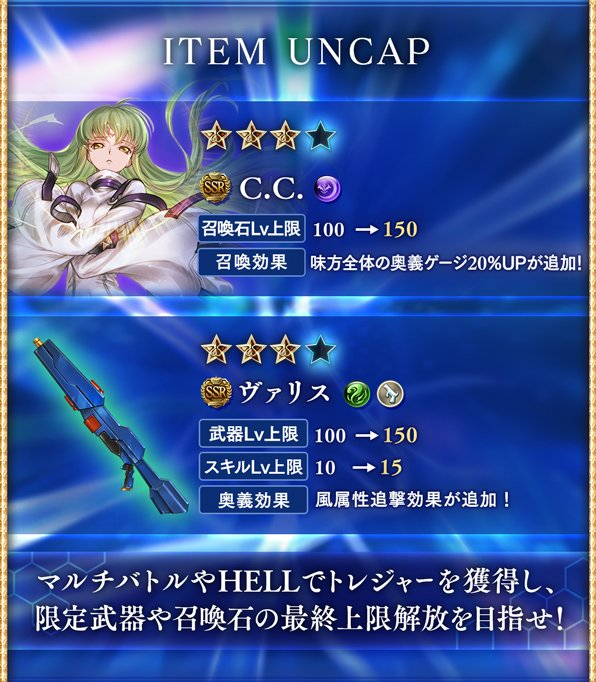Click the C.C. name text
The height and width of the screenshot is (682, 596).
coord(271,189)
